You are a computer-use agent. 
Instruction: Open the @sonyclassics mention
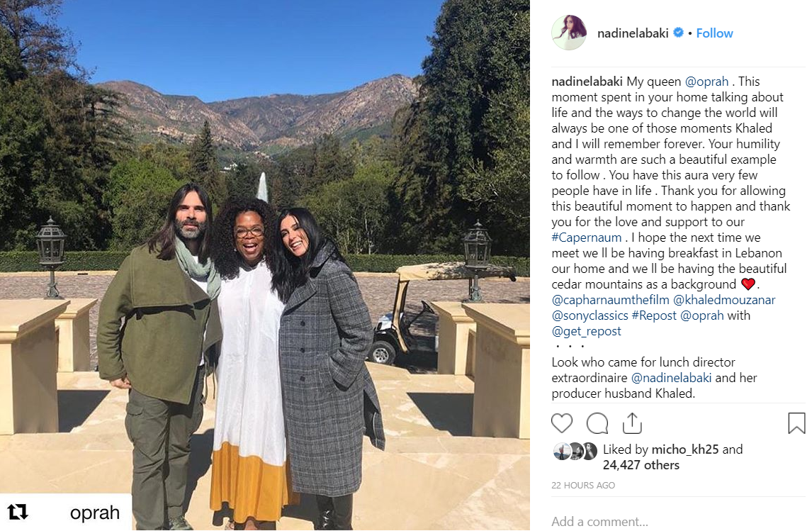pos(590,315)
